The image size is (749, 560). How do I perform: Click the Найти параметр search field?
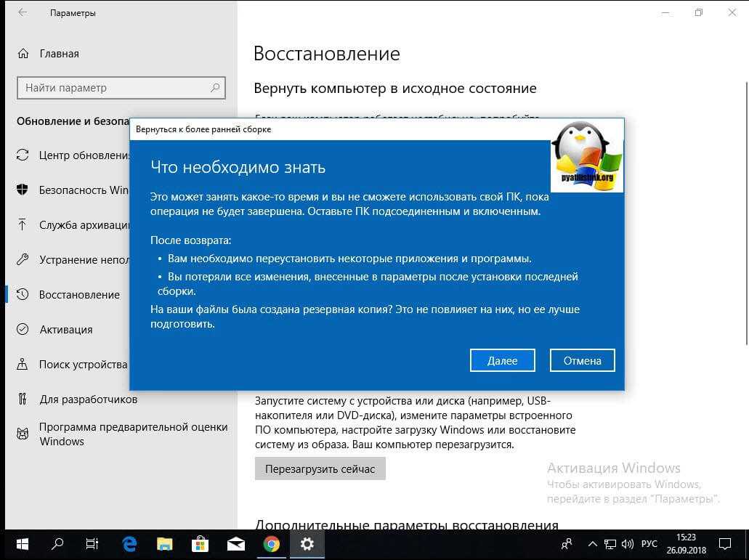pos(121,88)
